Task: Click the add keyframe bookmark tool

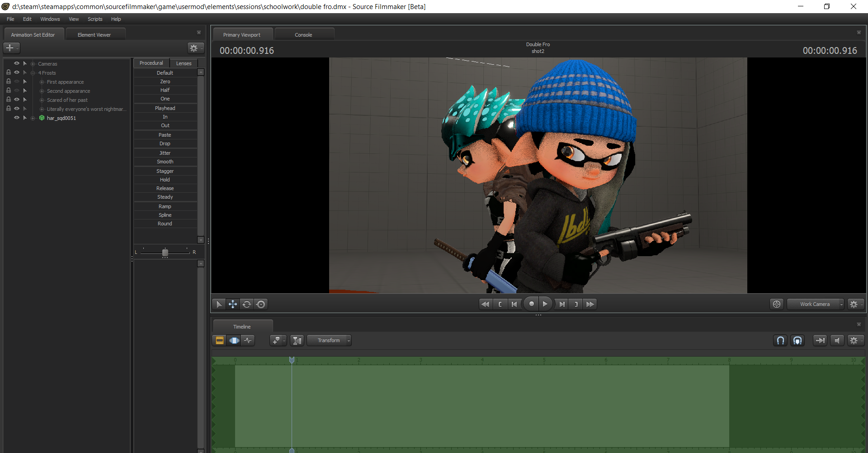Action: (x=278, y=340)
